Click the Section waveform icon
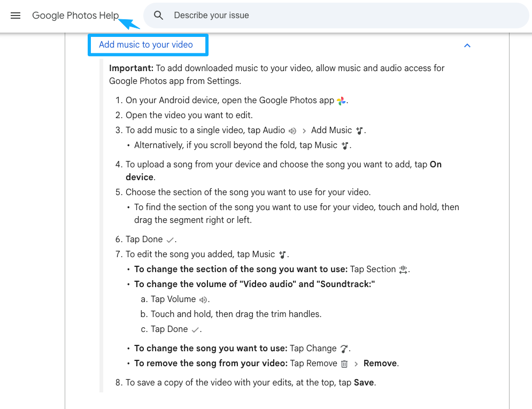 (403, 269)
